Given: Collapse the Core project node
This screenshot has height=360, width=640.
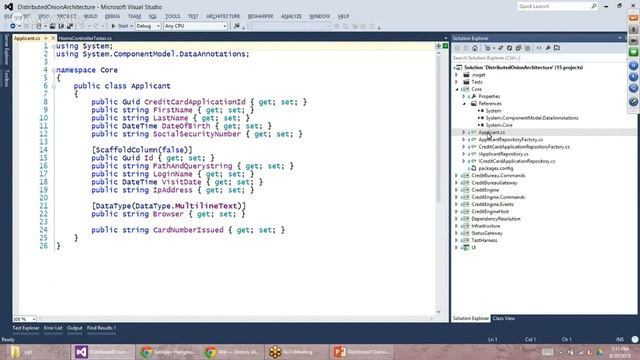Looking at the screenshot, I should [457, 89].
